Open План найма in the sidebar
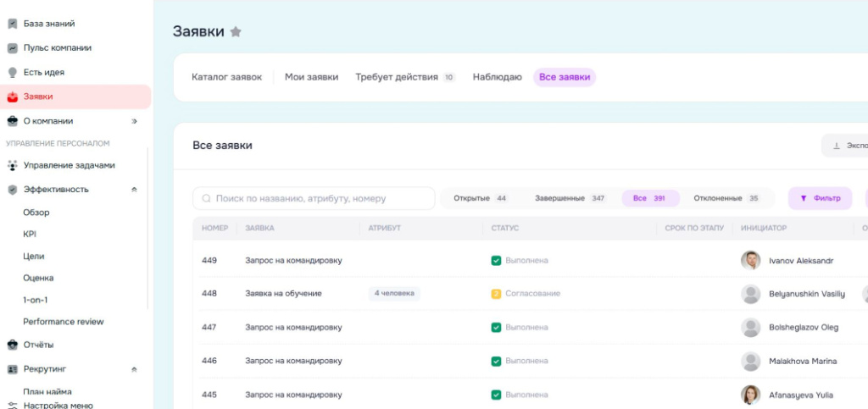The height and width of the screenshot is (409, 868). point(47,392)
